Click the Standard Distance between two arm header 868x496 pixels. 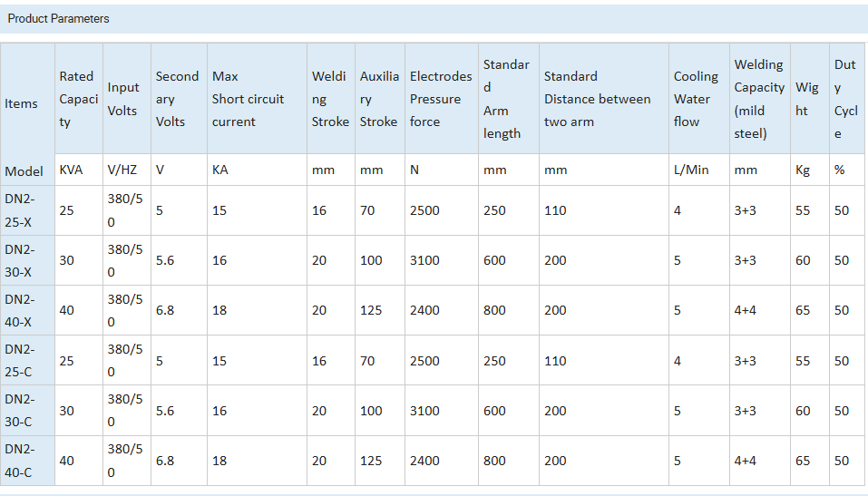coord(603,99)
